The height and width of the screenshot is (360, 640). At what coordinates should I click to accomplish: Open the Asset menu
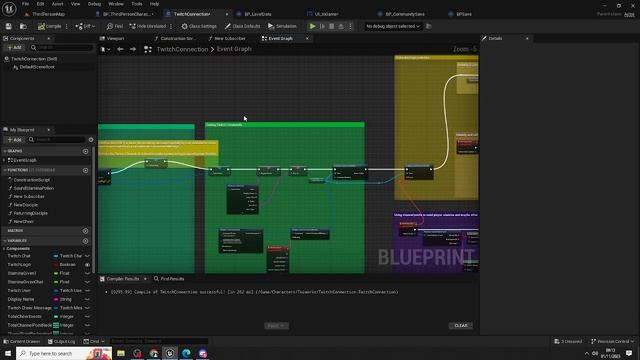[x=57, y=4]
